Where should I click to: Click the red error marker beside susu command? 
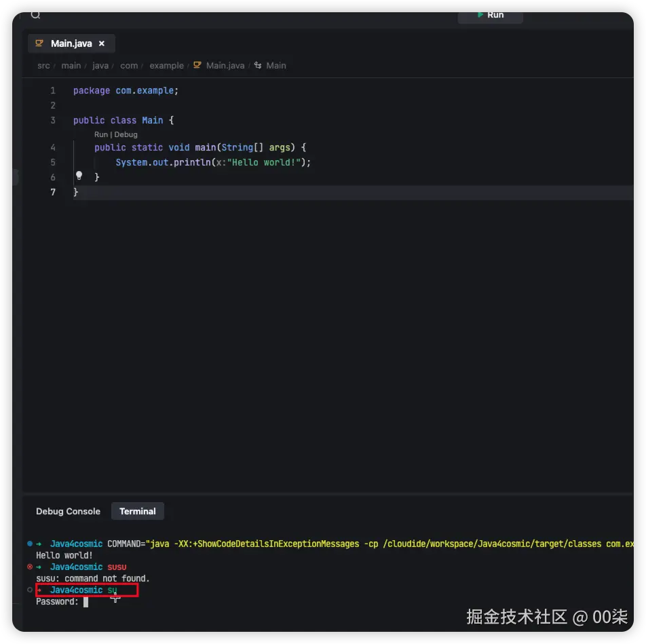(30, 567)
